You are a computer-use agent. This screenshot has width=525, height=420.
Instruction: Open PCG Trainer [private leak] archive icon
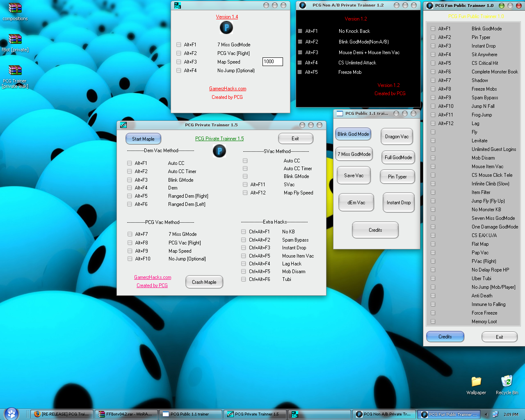click(x=15, y=70)
